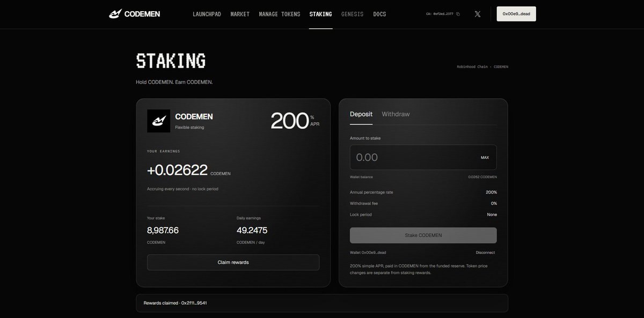644x318 pixels.
Task: Claim rewards using the Claim rewards button
Action: coord(233,262)
